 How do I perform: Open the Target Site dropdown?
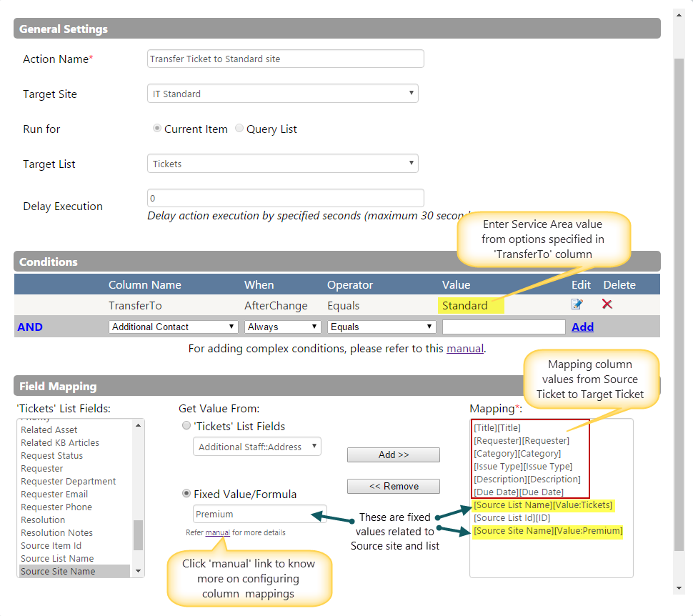click(x=283, y=94)
